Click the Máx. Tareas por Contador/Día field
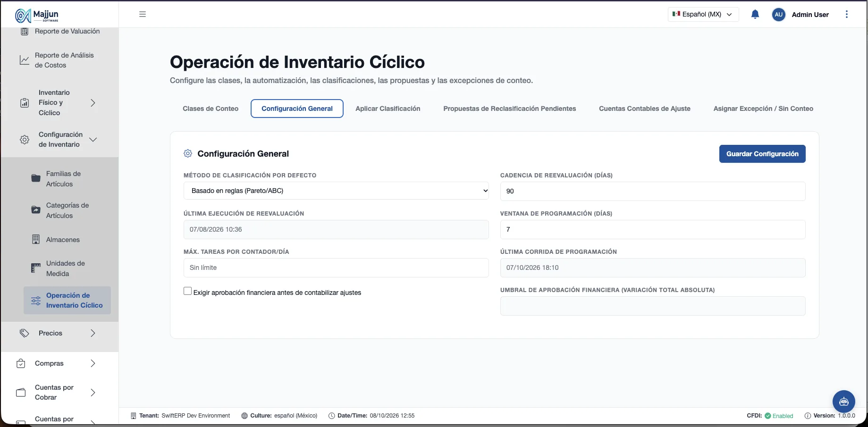This screenshot has width=868, height=427. pos(336,268)
